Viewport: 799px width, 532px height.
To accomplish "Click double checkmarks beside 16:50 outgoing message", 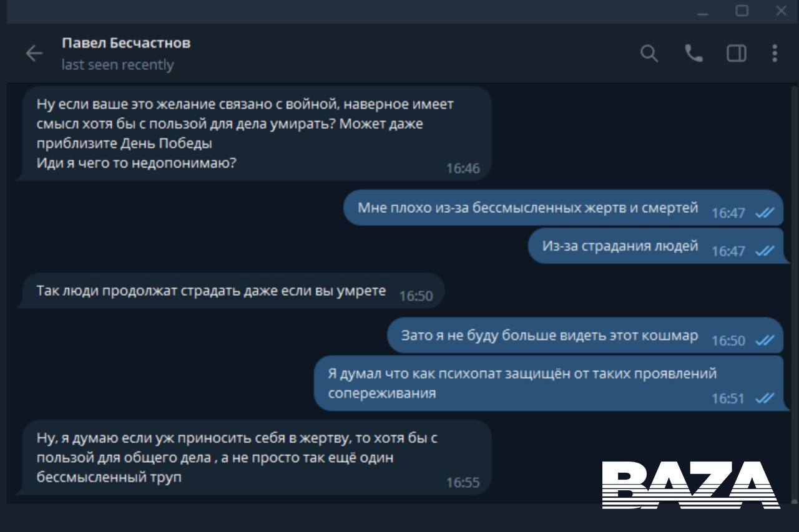I will pos(765,340).
